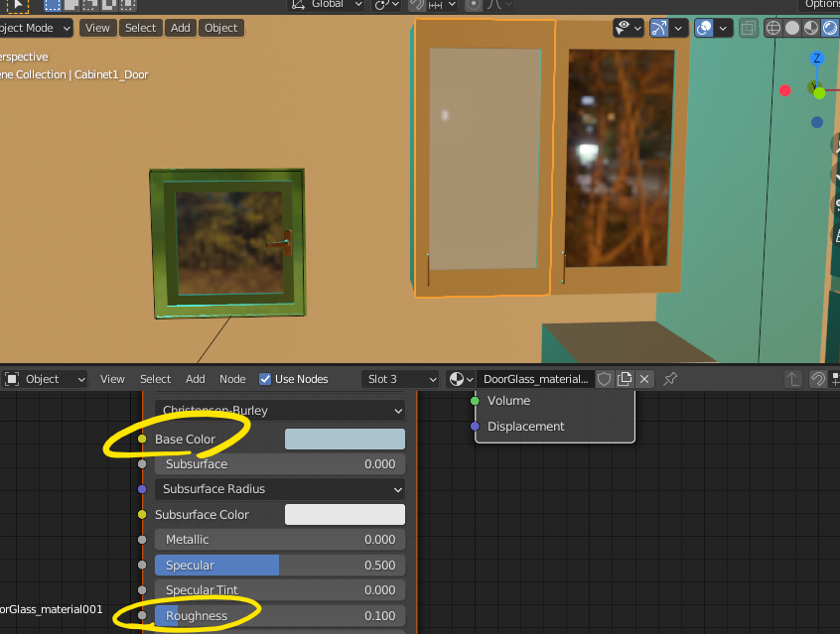Open the Christensen-Burley subsurface method dropdown
The image size is (840, 634).
(x=280, y=411)
